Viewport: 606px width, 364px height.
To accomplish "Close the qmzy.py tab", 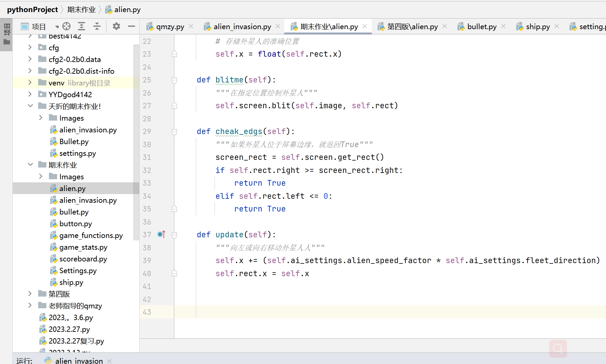I will point(191,26).
